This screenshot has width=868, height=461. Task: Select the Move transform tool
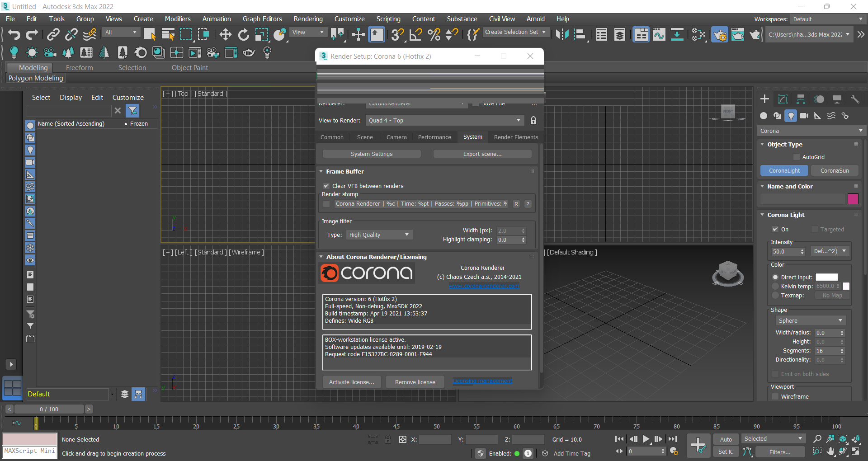[225, 35]
